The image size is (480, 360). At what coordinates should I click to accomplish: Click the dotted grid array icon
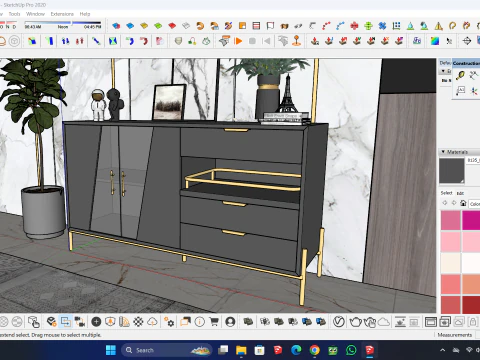(x=396, y=26)
